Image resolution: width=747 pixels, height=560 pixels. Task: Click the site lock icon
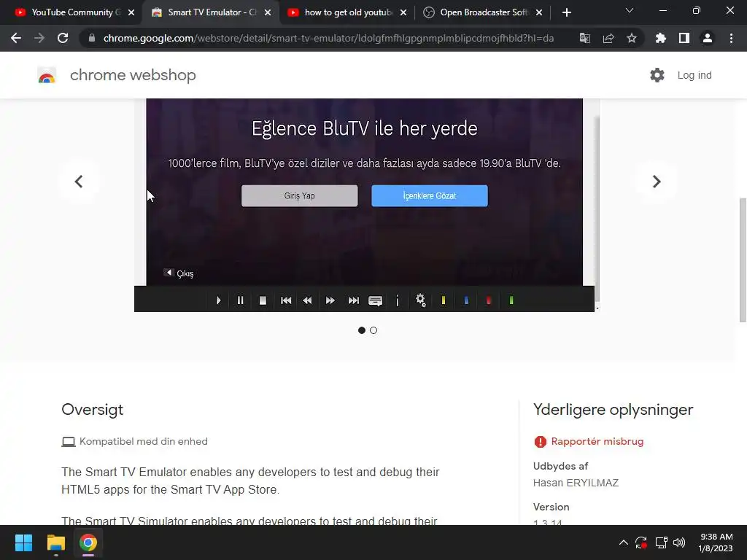[92, 38]
